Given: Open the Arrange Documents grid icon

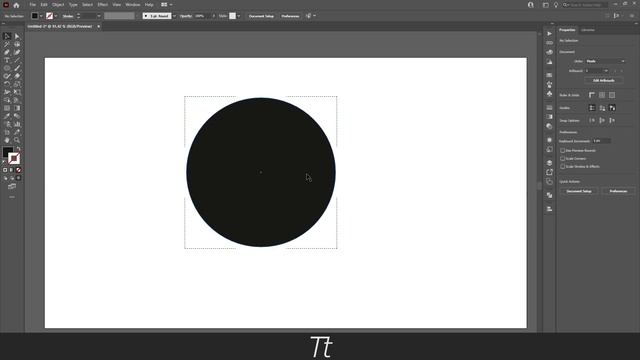Looking at the screenshot, I should tap(164, 4).
